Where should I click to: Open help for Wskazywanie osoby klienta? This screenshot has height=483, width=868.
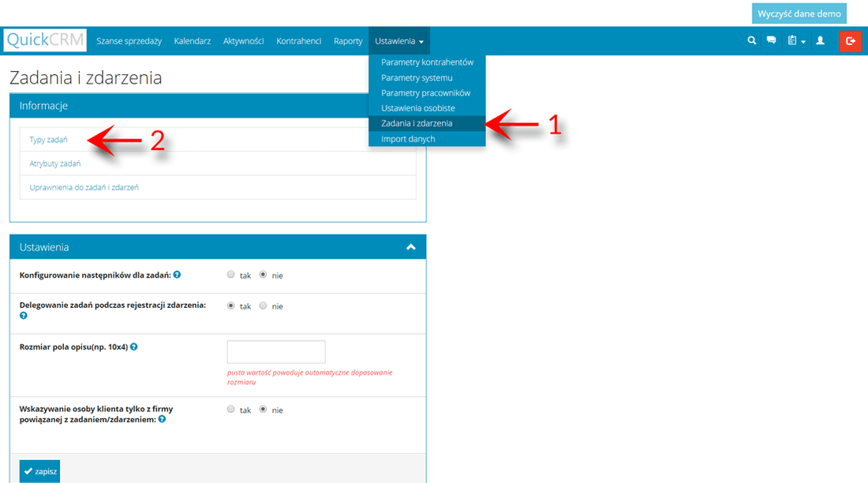pyautogui.click(x=163, y=418)
